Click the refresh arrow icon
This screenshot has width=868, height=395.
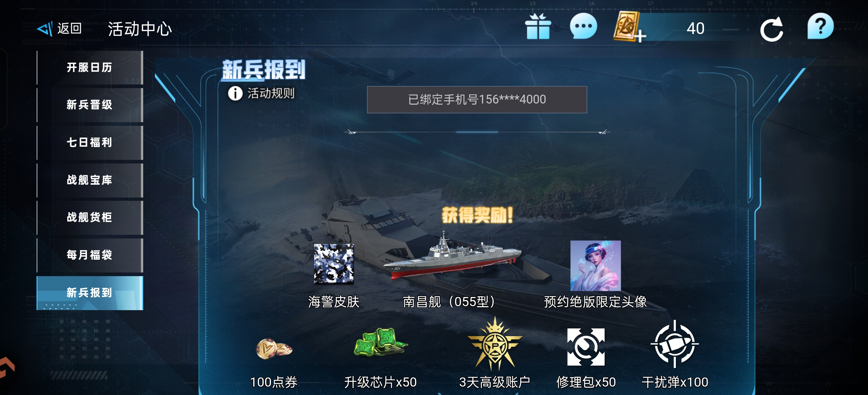click(772, 29)
